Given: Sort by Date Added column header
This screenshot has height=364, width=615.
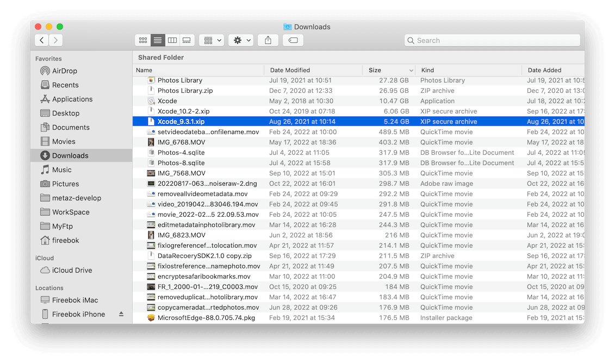Looking at the screenshot, I should point(553,70).
